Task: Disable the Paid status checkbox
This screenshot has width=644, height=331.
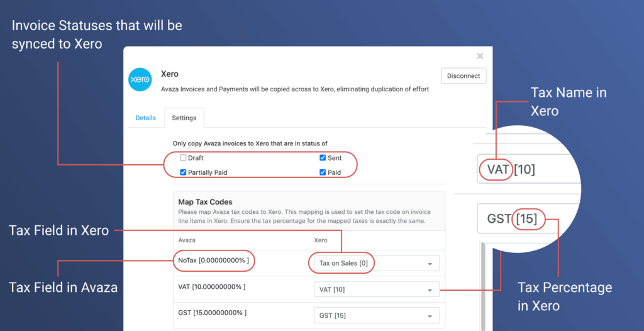Action: [x=323, y=172]
